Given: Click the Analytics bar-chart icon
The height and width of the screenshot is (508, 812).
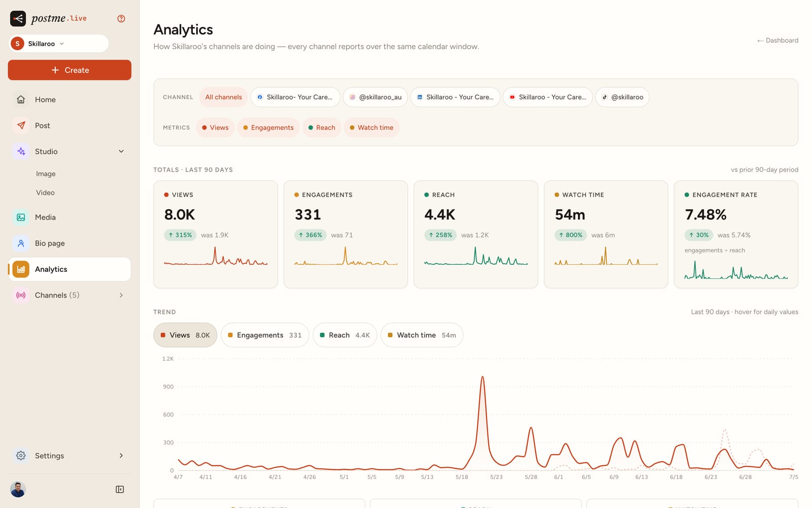Looking at the screenshot, I should pyautogui.click(x=21, y=269).
